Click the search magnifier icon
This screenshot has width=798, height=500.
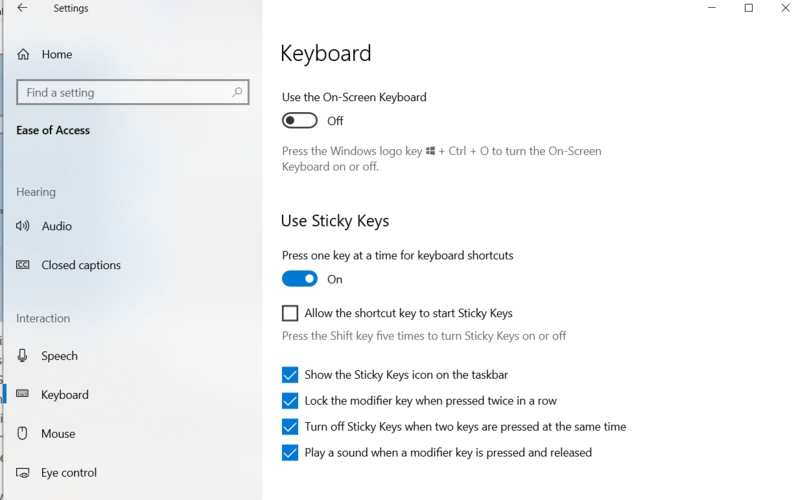pos(237,93)
